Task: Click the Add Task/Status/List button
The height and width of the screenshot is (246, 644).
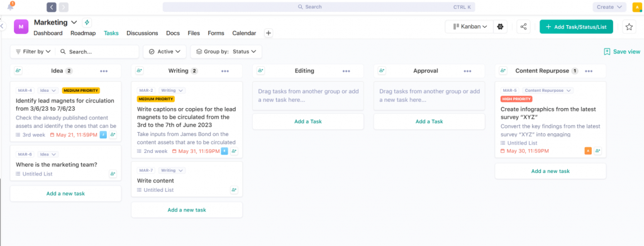Action: point(576,26)
